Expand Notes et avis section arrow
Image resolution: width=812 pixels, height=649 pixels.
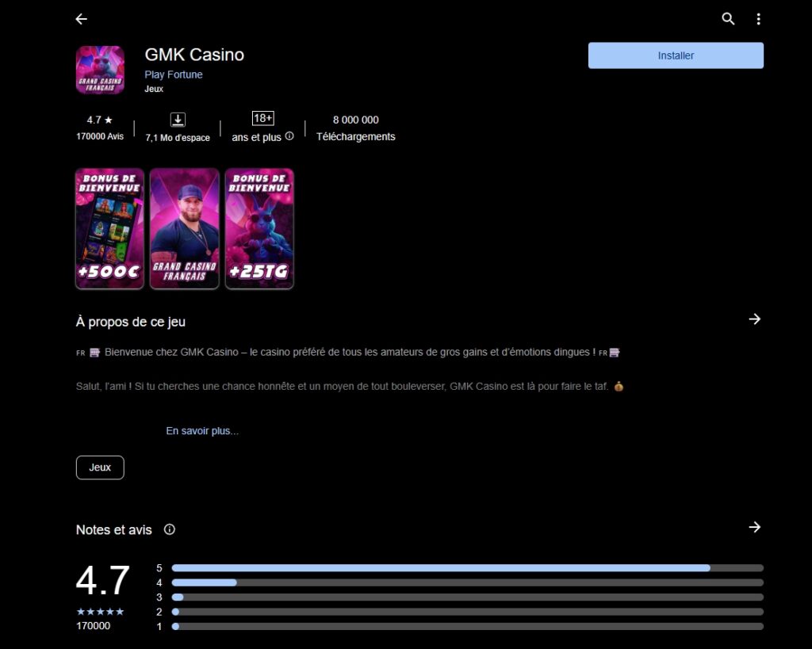[x=754, y=527]
